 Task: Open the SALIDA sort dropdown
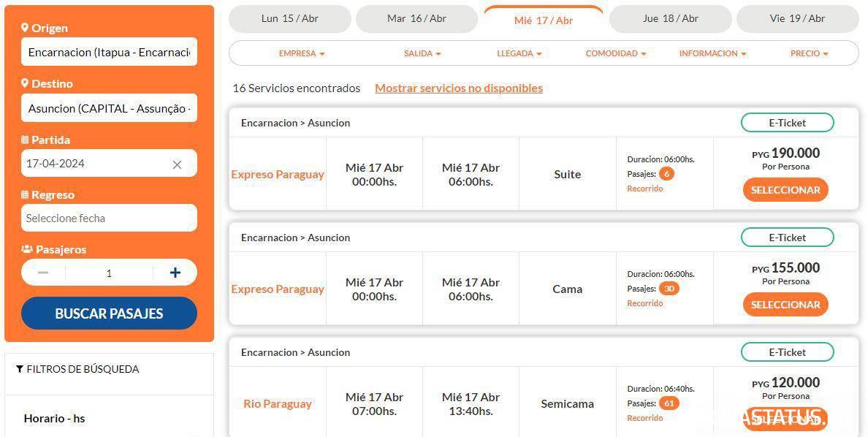point(422,54)
